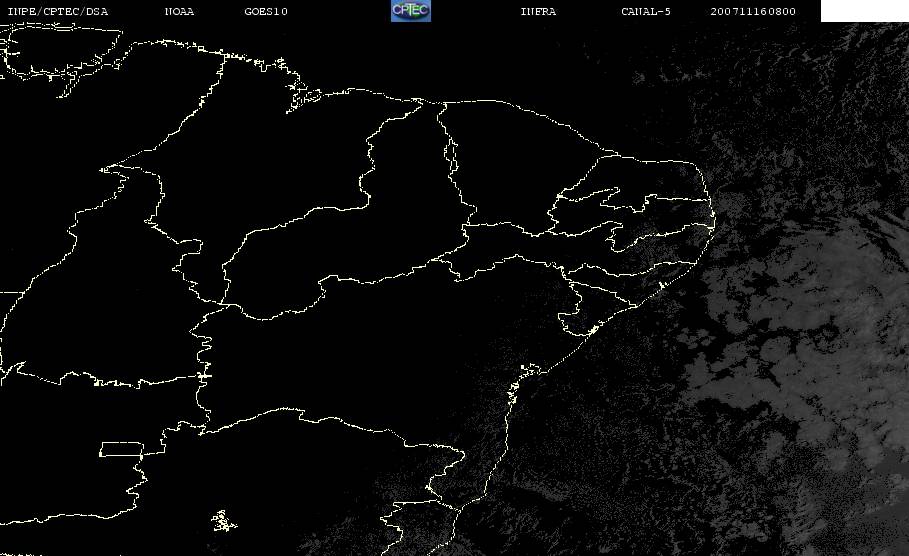Click the CPTEC logo in header
Screen dimensions: 909x556
[410, 11]
